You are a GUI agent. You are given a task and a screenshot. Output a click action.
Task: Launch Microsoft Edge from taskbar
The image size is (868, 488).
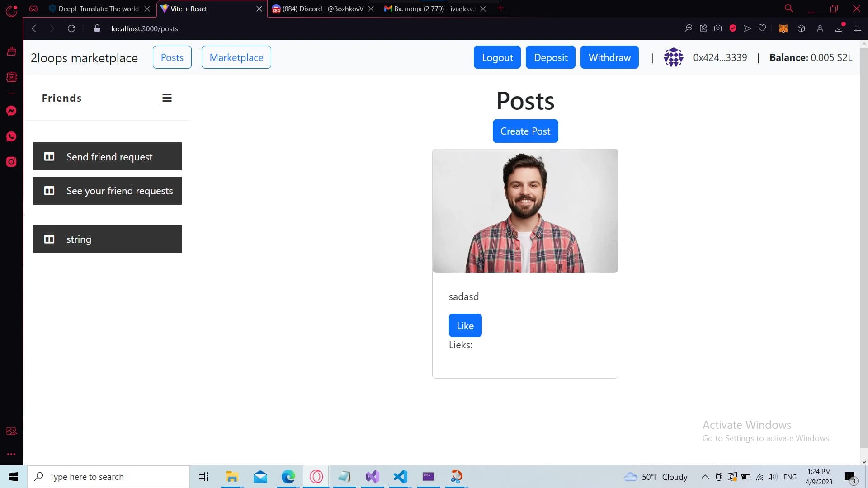[x=288, y=477]
